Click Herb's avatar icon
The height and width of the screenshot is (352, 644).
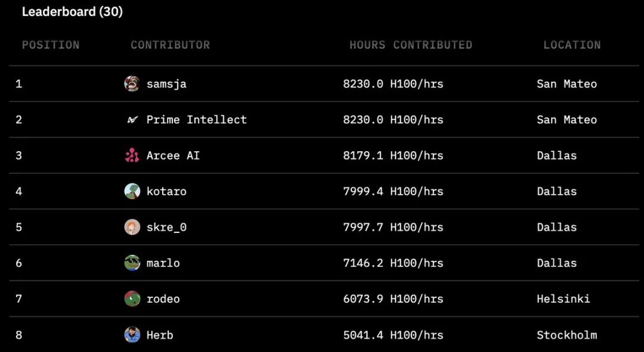[132, 335]
